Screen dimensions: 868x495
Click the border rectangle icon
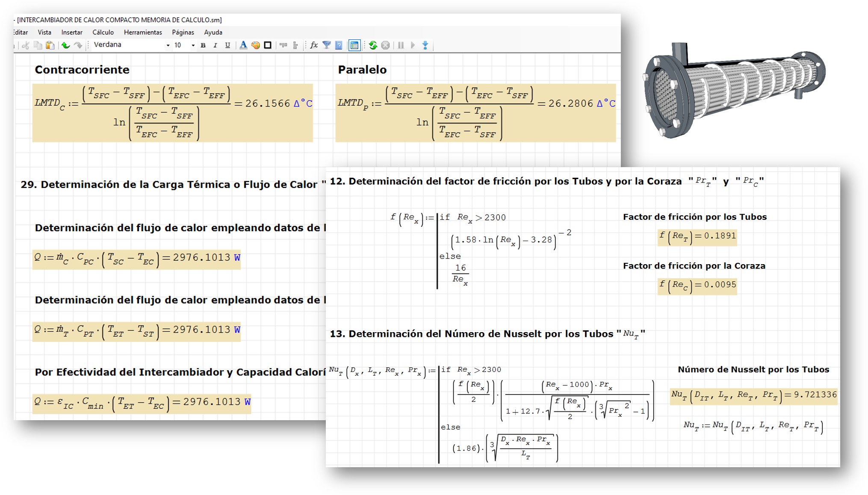268,45
